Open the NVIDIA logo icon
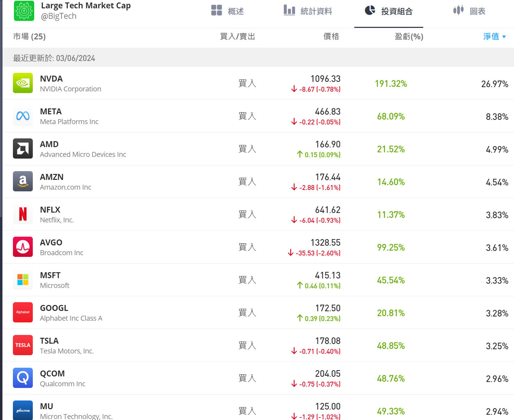This screenshot has width=514, height=420. [23, 83]
